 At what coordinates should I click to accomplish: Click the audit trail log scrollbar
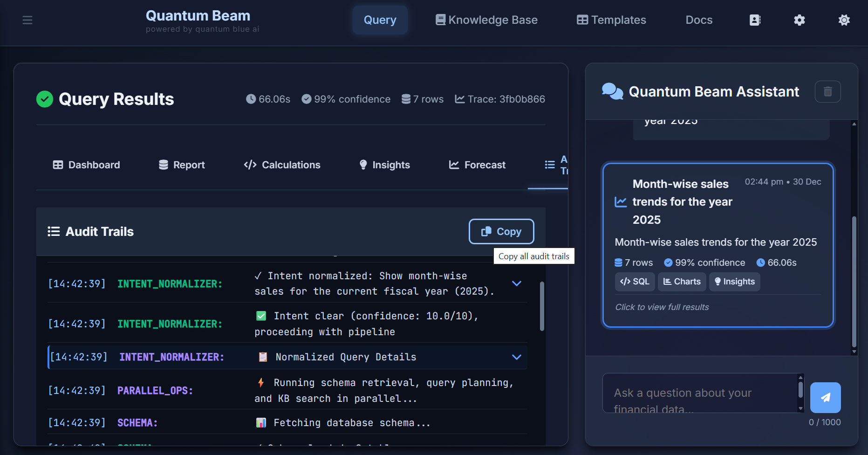542,306
